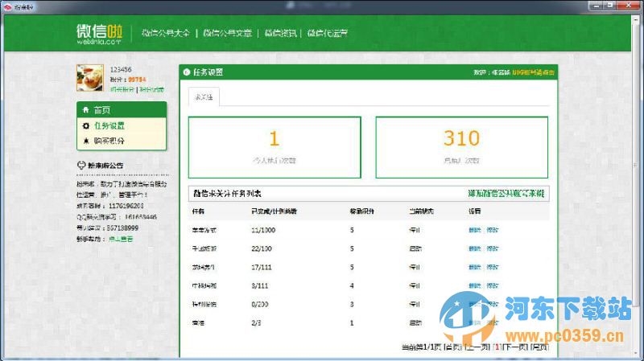Viewport: 644px width, 361px height.
Task: Click the announcement bubble icon
Action: [x=81, y=166]
